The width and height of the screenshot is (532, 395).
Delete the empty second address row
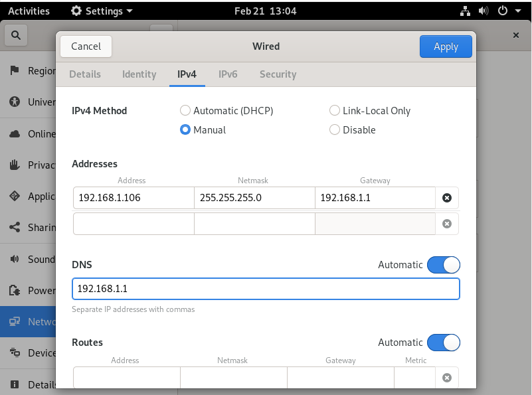point(447,224)
